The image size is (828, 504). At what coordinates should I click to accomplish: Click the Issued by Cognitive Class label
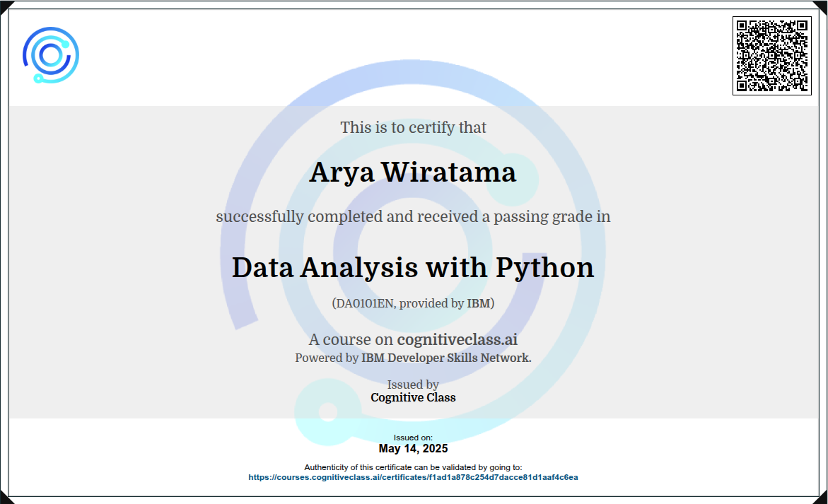click(413, 391)
